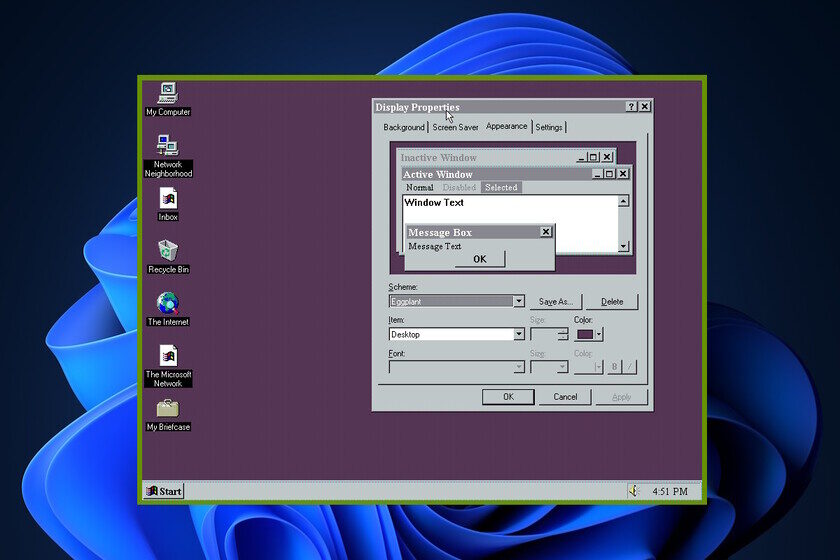Expand the Scheme dropdown arrow

[x=519, y=301]
